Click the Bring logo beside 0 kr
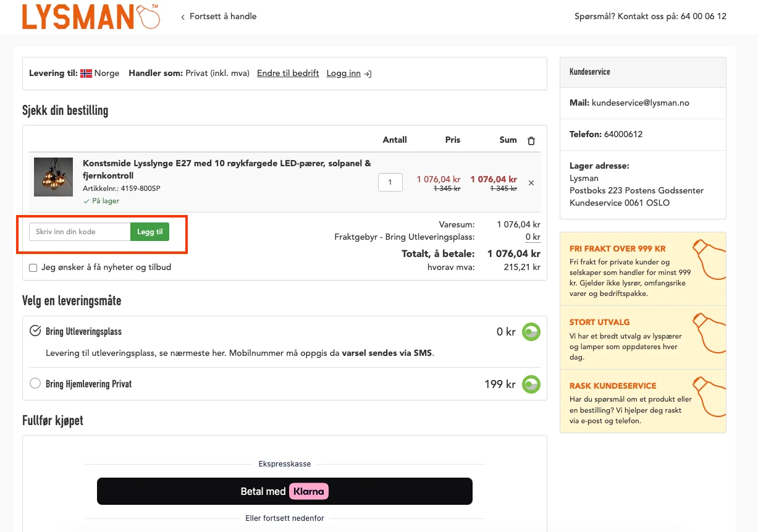The image size is (758, 532). [x=531, y=332]
